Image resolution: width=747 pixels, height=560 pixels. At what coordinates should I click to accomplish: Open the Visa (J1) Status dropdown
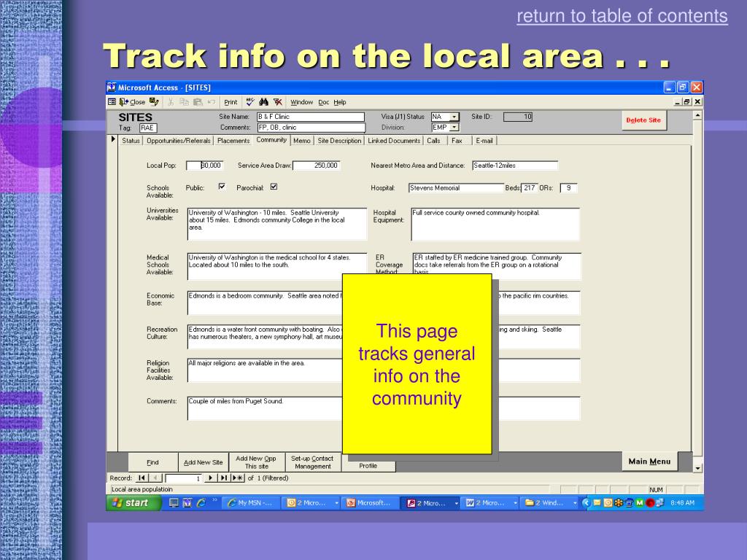coord(454,117)
